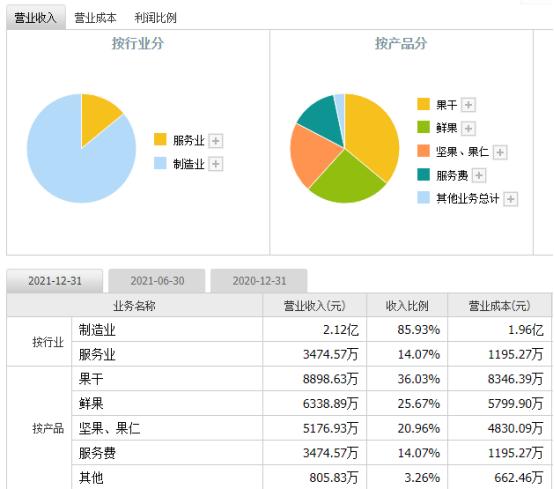Open the 营业成本 tab
Screen dimensions: 554x489
pyautogui.click(x=95, y=17)
